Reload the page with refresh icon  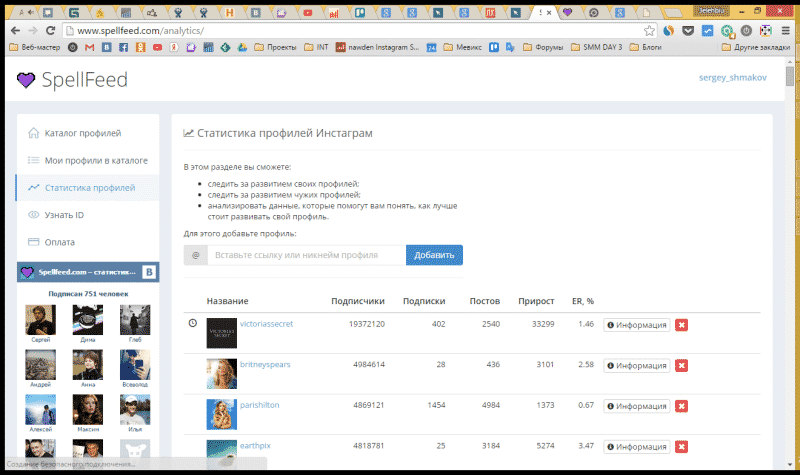click(50, 31)
